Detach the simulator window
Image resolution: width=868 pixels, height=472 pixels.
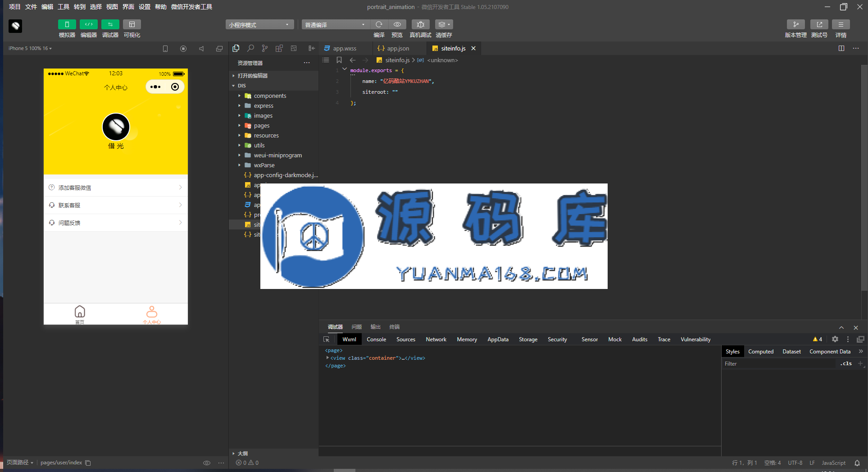(x=219, y=49)
